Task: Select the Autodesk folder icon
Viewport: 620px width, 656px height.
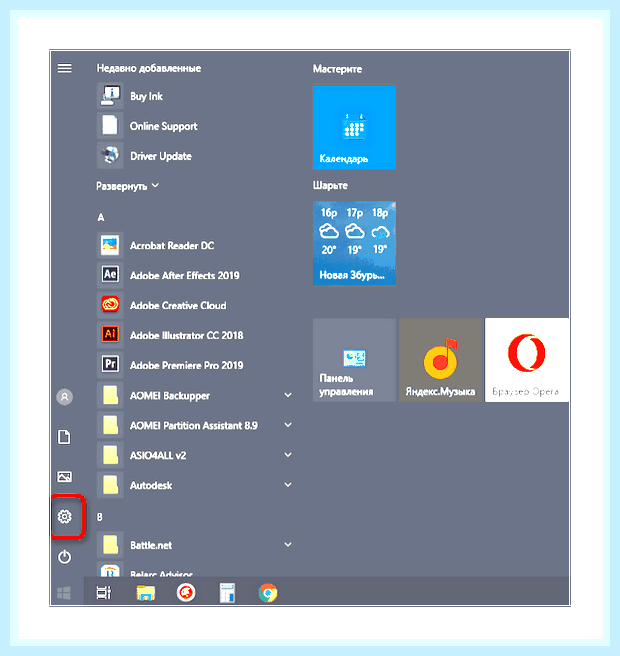Action: pyautogui.click(x=110, y=484)
